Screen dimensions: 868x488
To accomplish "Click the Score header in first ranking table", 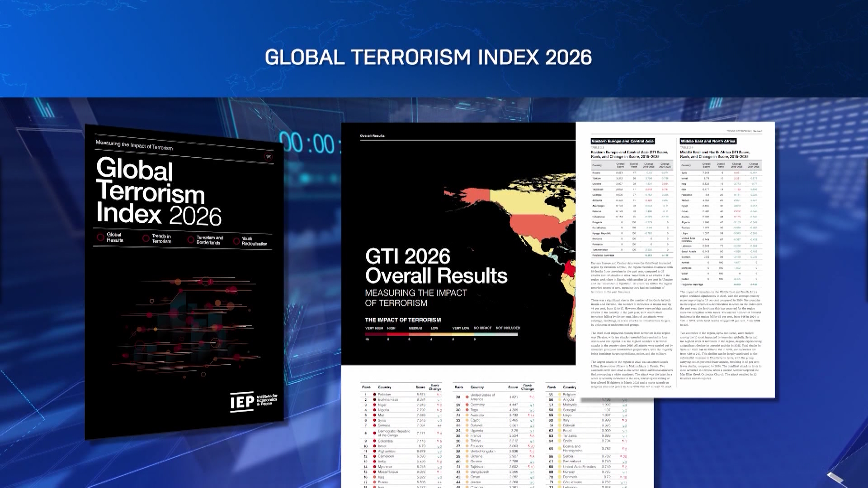I will pos(420,387).
